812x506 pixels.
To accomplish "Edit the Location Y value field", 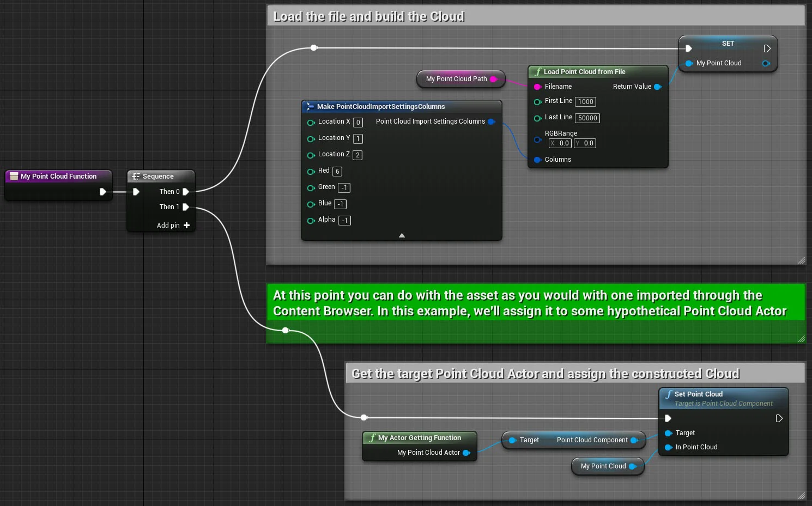I will click(358, 139).
